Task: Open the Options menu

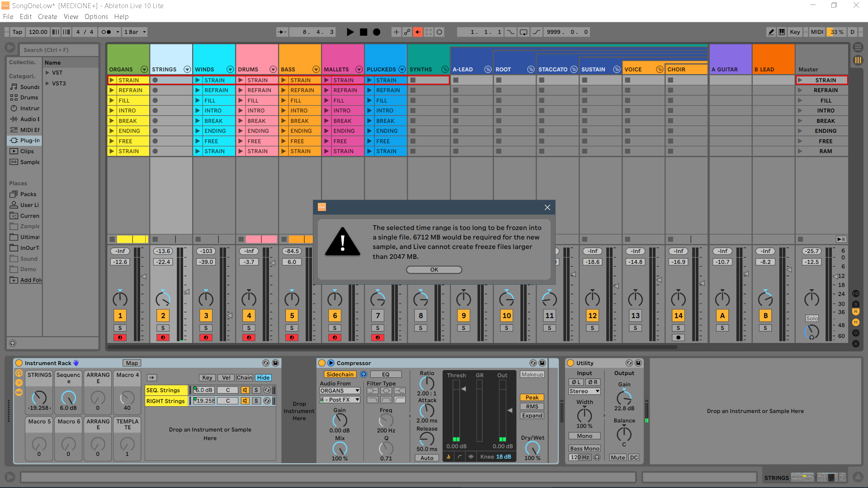Action: [x=96, y=17]
